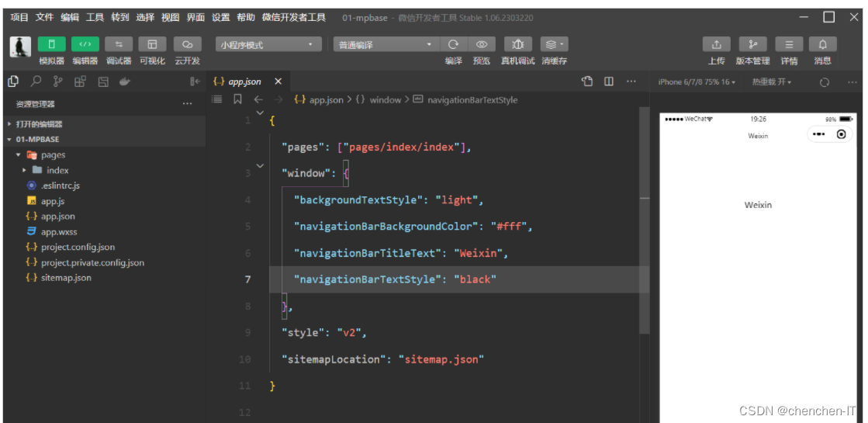Open the 设置 menu
This screenshot has width=868, height=423.
[221, 17]
